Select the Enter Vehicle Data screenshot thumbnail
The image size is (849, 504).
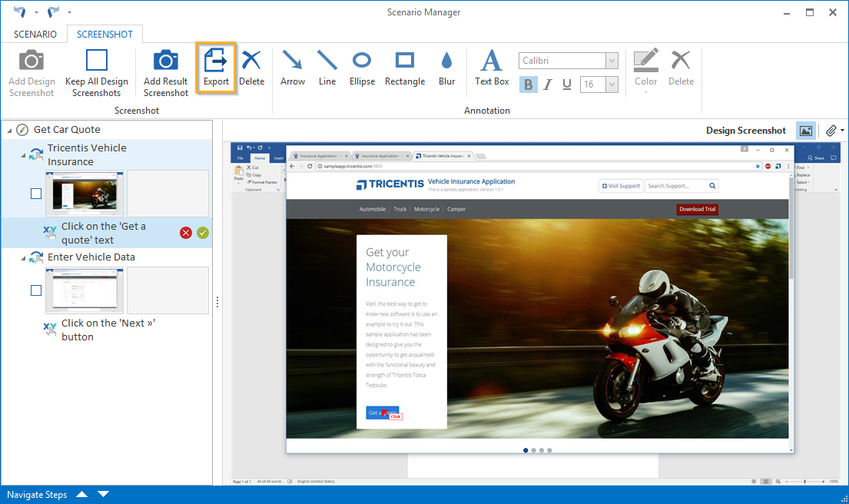pyautogui.click(x=85, y=290)
